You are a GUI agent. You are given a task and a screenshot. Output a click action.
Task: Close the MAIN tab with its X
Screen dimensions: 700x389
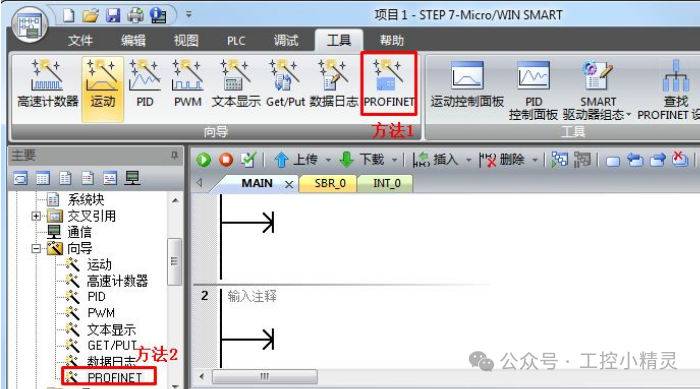click(289, 184)
